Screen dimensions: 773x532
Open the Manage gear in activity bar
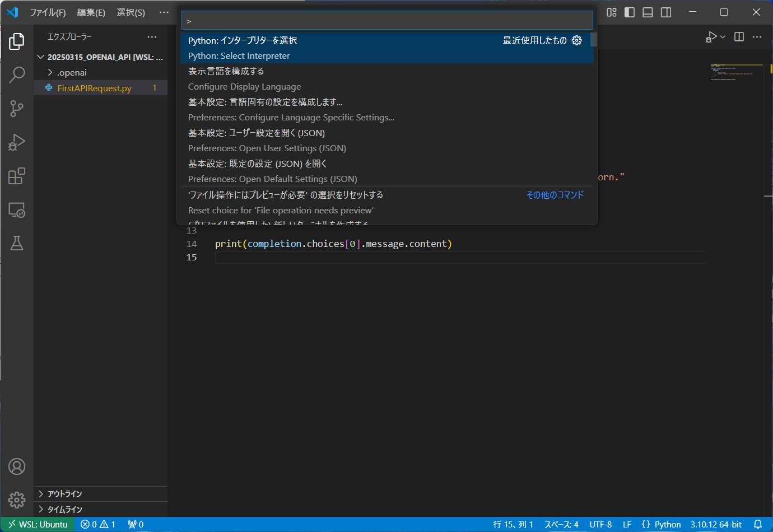point(17,500)
